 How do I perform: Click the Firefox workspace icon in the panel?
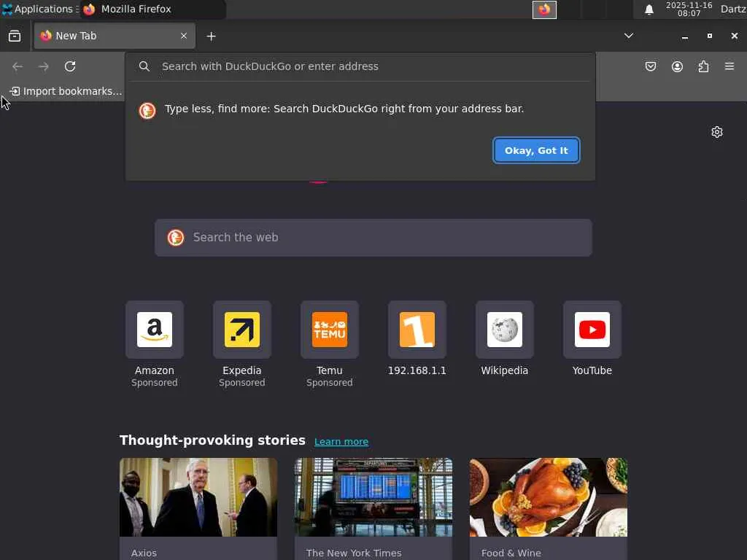pyautogui.click(x=544, y=9)
